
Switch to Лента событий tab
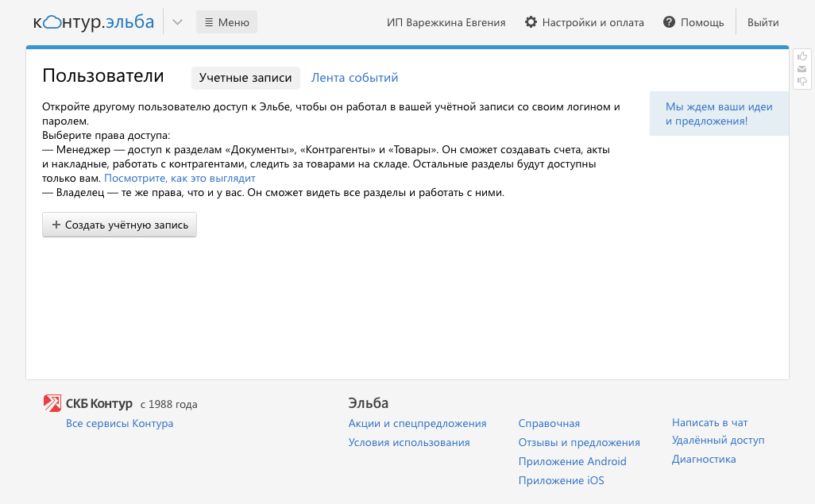[354, 78]
